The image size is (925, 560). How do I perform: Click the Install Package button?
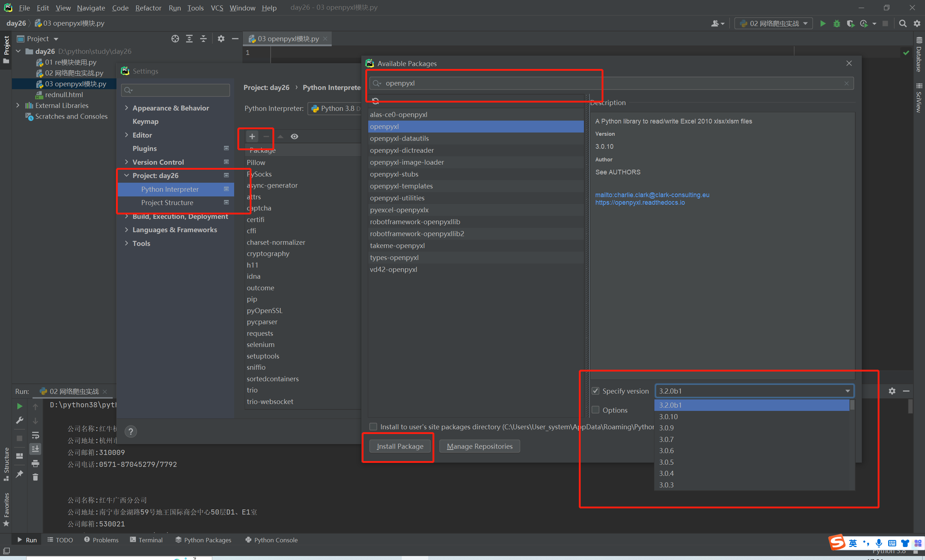pyautogui.click(x=400, y=446)
